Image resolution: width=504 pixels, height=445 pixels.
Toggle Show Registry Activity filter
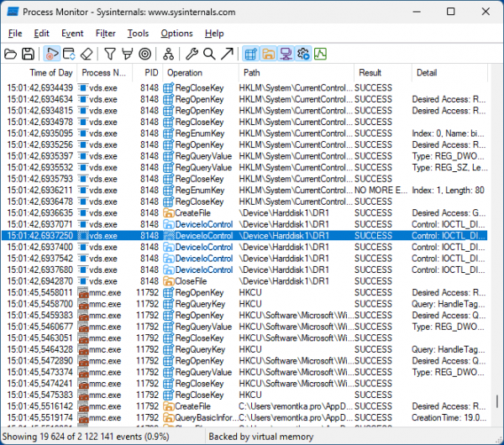pyautogui.click(x=250, y=54)
